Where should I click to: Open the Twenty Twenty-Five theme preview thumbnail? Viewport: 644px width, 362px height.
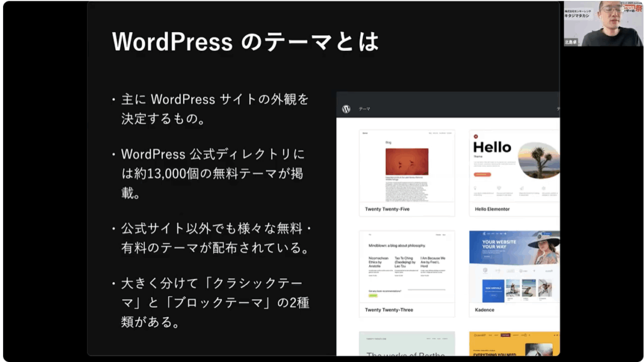[407, 166]
